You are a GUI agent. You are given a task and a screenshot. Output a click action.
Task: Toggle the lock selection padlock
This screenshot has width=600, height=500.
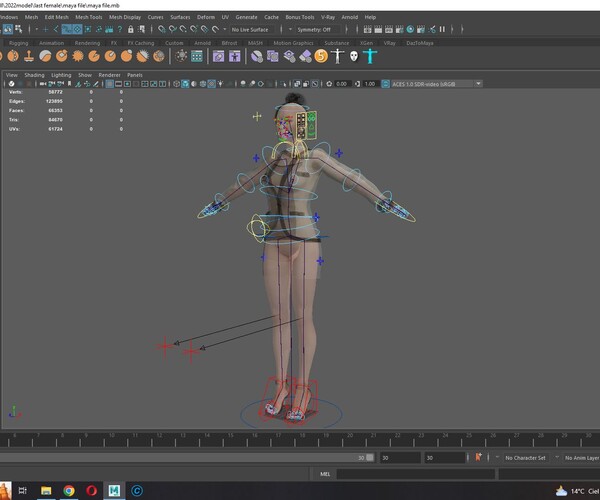pos(130,29)
